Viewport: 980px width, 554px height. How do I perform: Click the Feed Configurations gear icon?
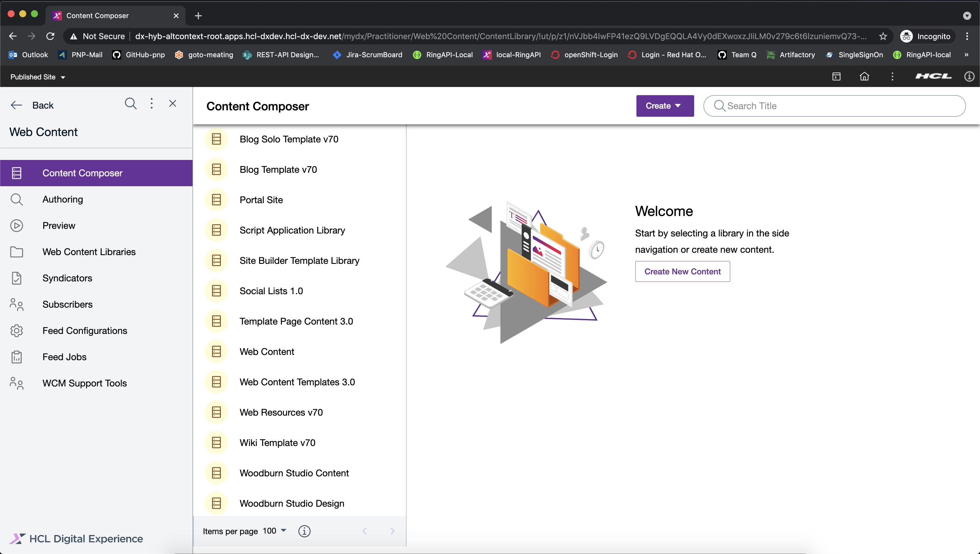coord(16,330)
